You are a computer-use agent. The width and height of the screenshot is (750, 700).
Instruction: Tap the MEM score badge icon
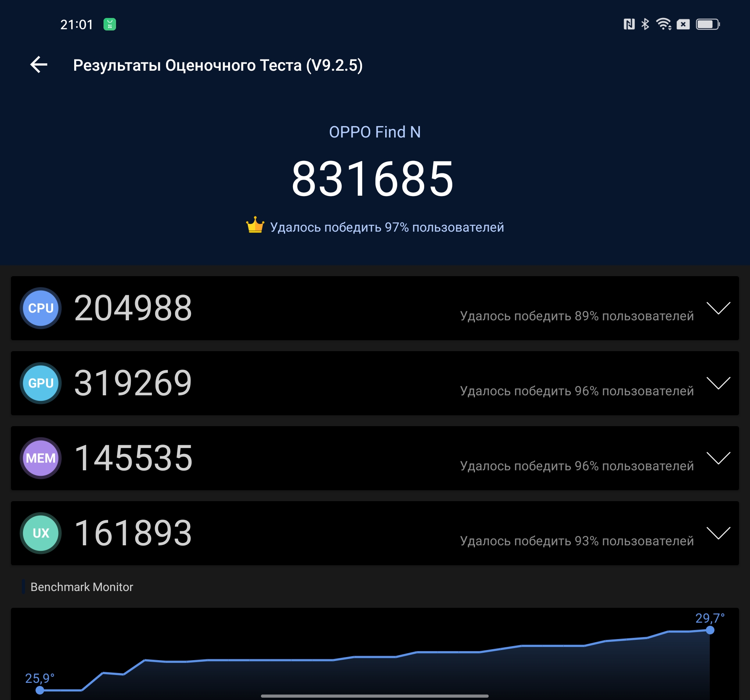point(41,458)
